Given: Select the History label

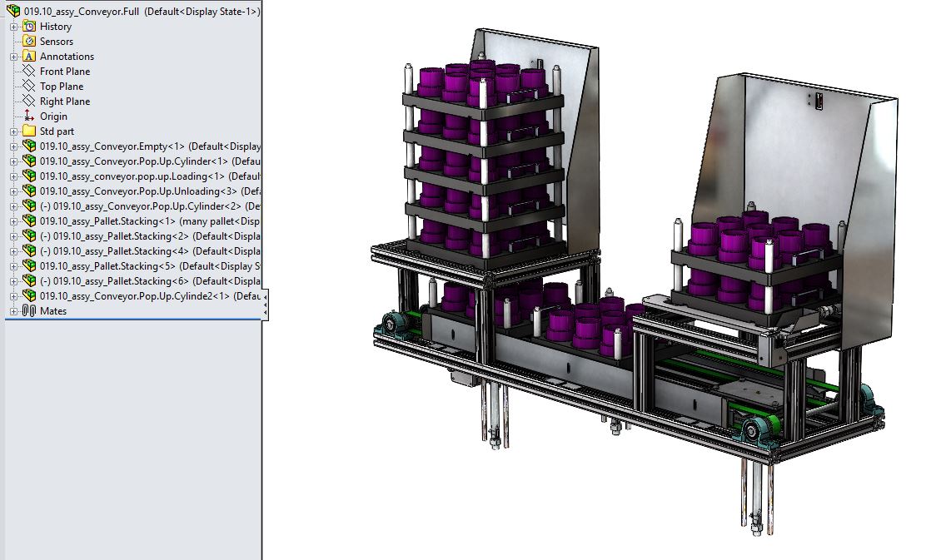Looking at the screenshot, I should (56, 27).
